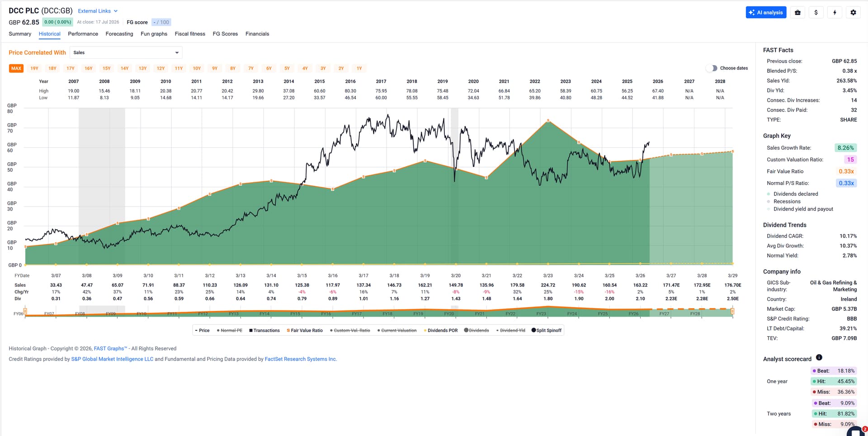
Task: Open the chat widget icon
Action: pos(856,432)
